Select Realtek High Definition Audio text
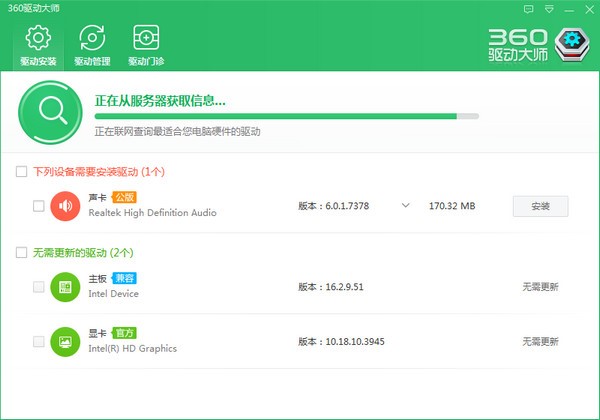 pos(152,213)
